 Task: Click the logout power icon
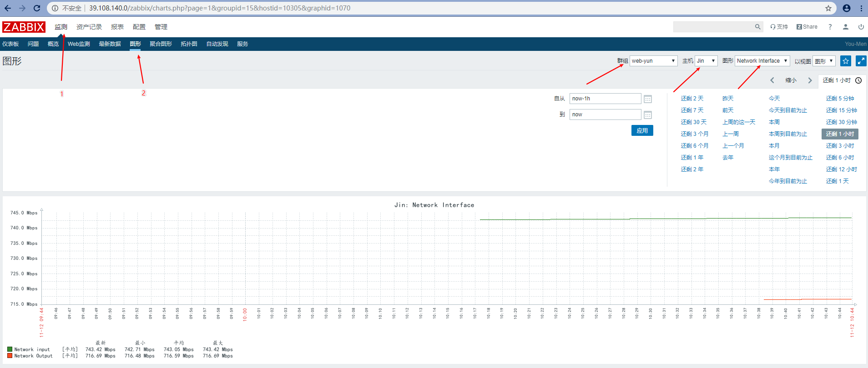tap(861, 27)
